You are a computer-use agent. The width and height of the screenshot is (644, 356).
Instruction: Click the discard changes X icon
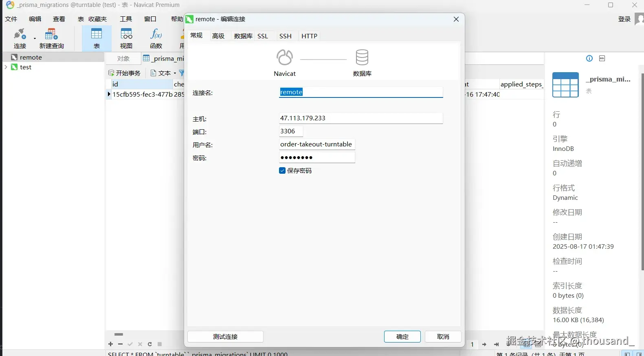click(140, 344)
